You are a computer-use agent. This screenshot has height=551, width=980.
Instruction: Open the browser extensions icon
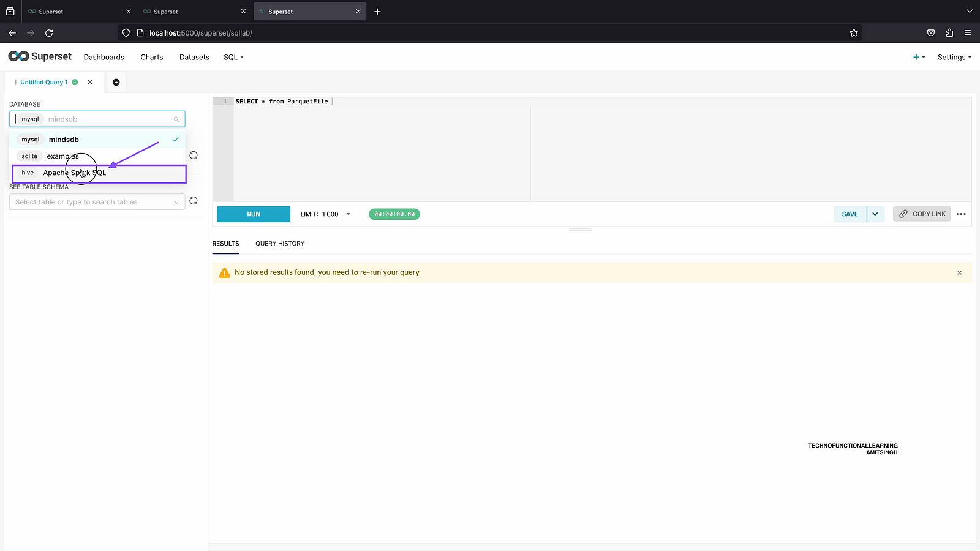pyautogui.click(x=949, y=33)
